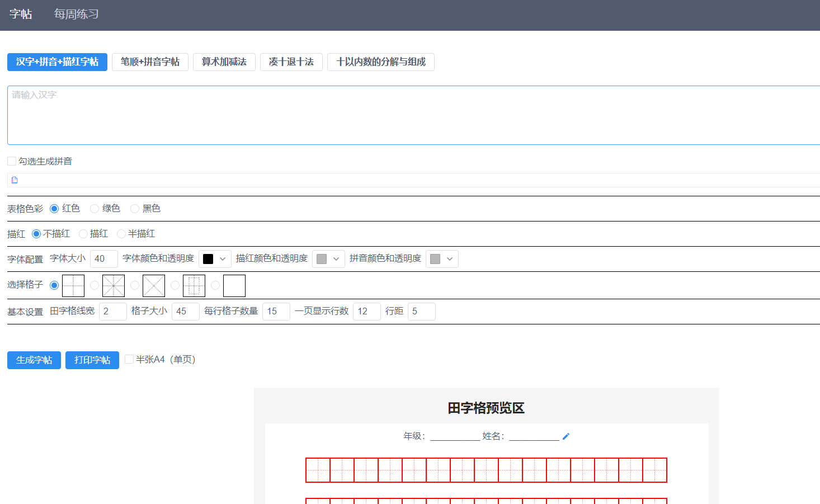Select the radio button for the 米字格 grid

pyautogui.click(x=95, y=285)
